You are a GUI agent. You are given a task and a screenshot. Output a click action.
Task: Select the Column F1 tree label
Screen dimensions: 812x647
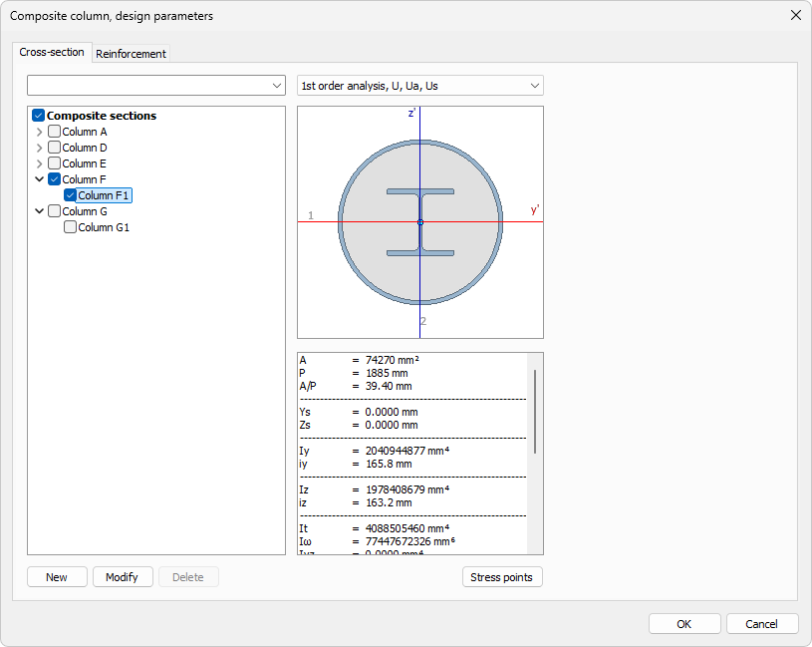click(104, 195)
